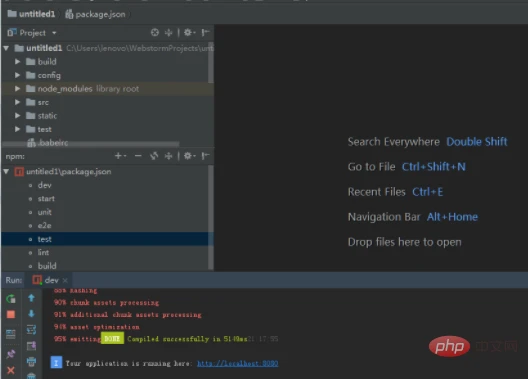Toggle soft-wrap in the Run console
528x379 pixels.
tap(31, 330)
